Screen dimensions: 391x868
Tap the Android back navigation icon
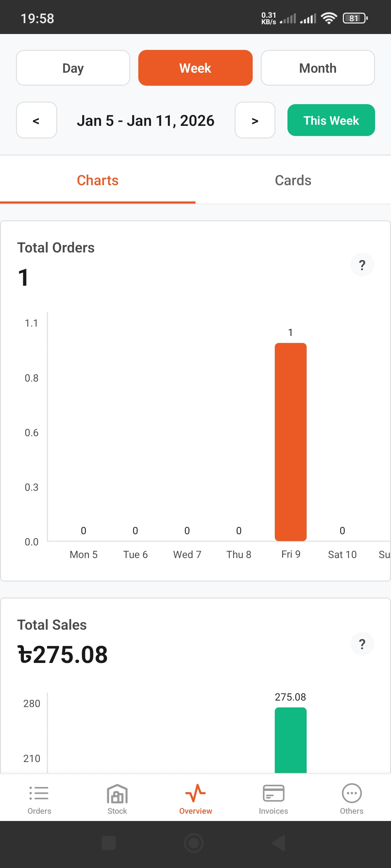click(x=279, y=843)
